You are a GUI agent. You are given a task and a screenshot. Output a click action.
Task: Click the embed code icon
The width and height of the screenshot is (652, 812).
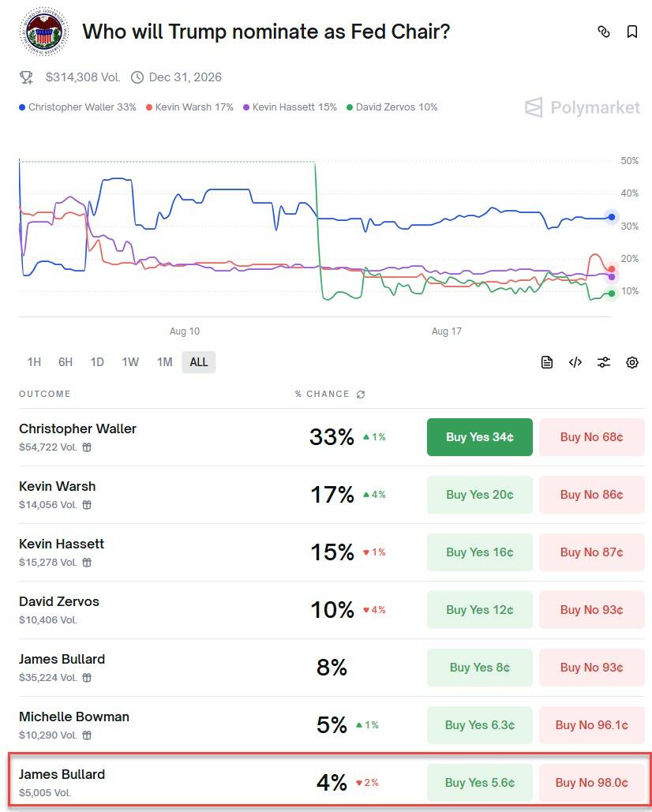click(575, 362)
